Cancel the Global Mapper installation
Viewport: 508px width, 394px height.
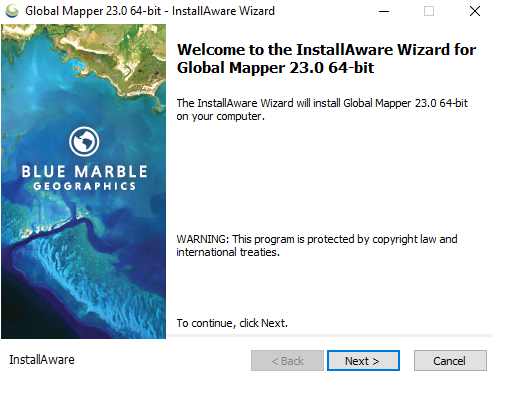tap(450, 360)
